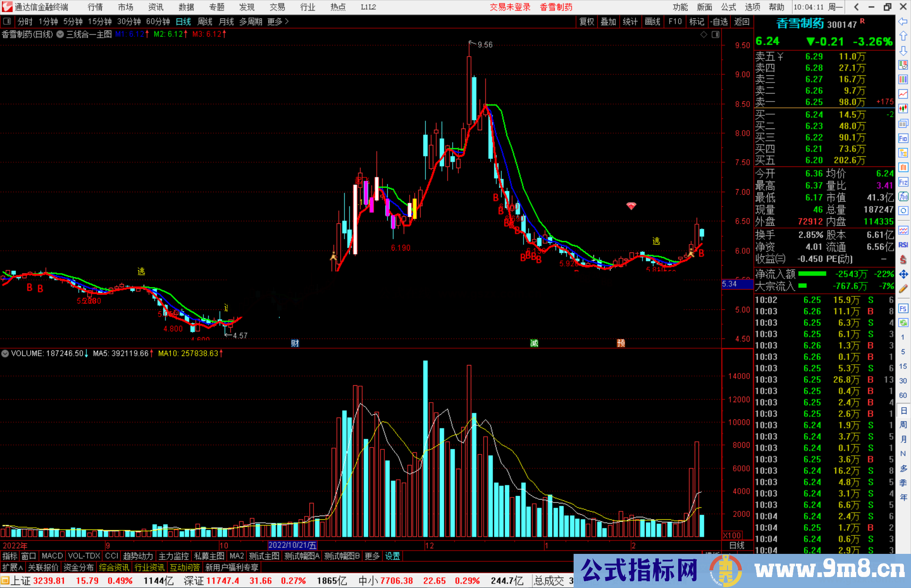Toggle the panel square icon left of 分时
The image size is (911, 588).
click(7, 21)
